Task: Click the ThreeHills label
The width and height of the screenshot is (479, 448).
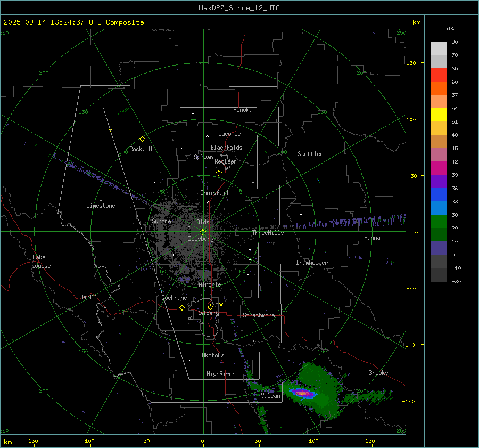Action: click(x=268, y=233)
